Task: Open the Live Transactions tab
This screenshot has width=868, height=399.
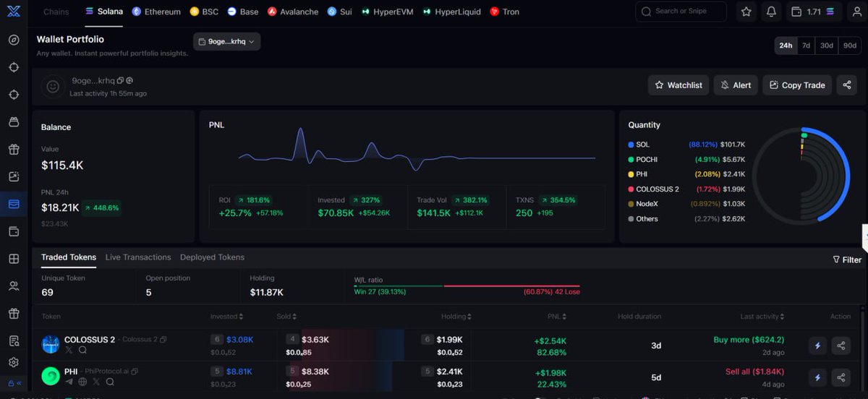Action: (138, 257)
